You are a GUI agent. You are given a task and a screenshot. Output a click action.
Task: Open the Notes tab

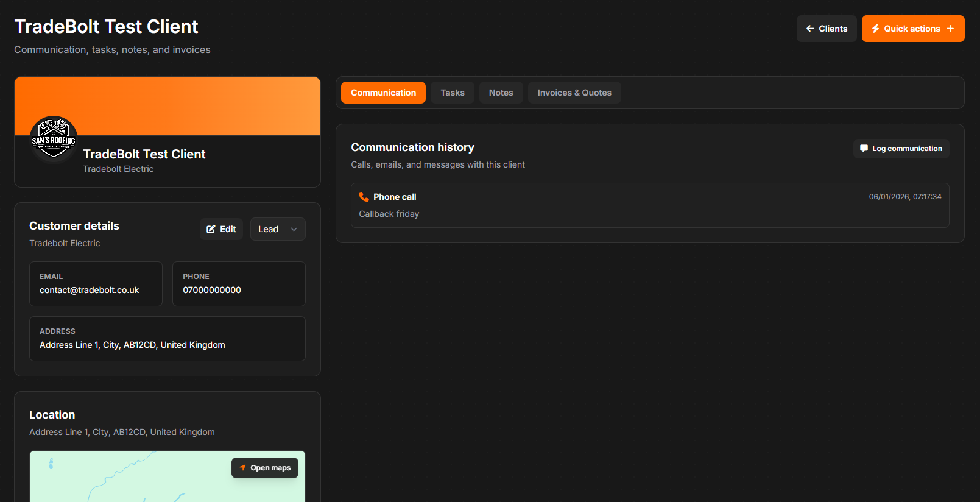(501, 93)
